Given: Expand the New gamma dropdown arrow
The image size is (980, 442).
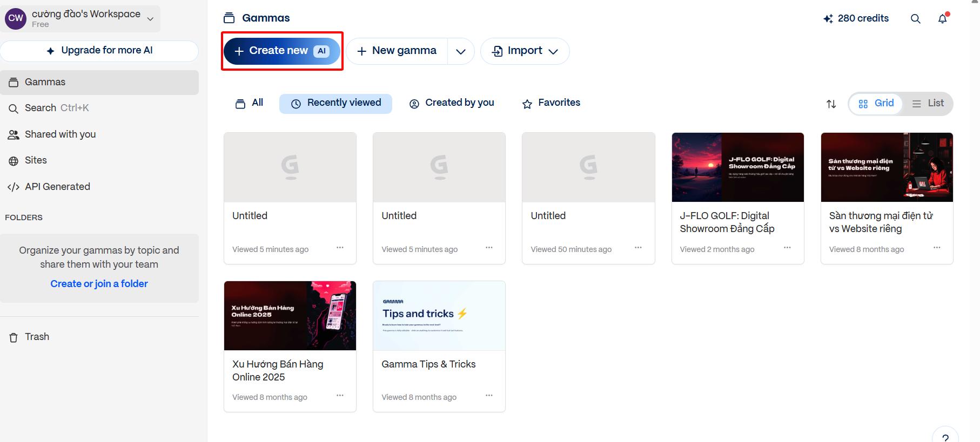Looking at the screenshot, I should click(x=461, y=51).
